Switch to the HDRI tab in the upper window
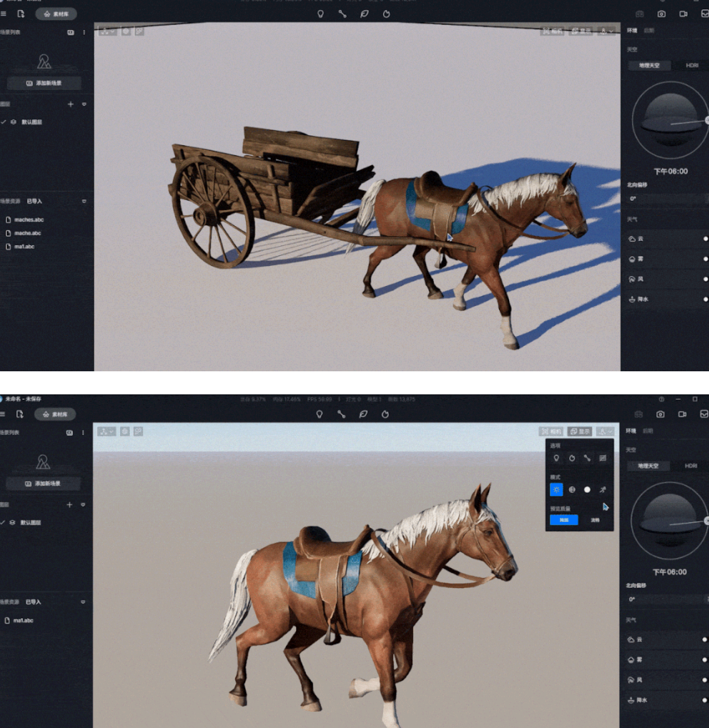Screen dimensions: 709x728 pyautogui.click(x=691, y=65)
